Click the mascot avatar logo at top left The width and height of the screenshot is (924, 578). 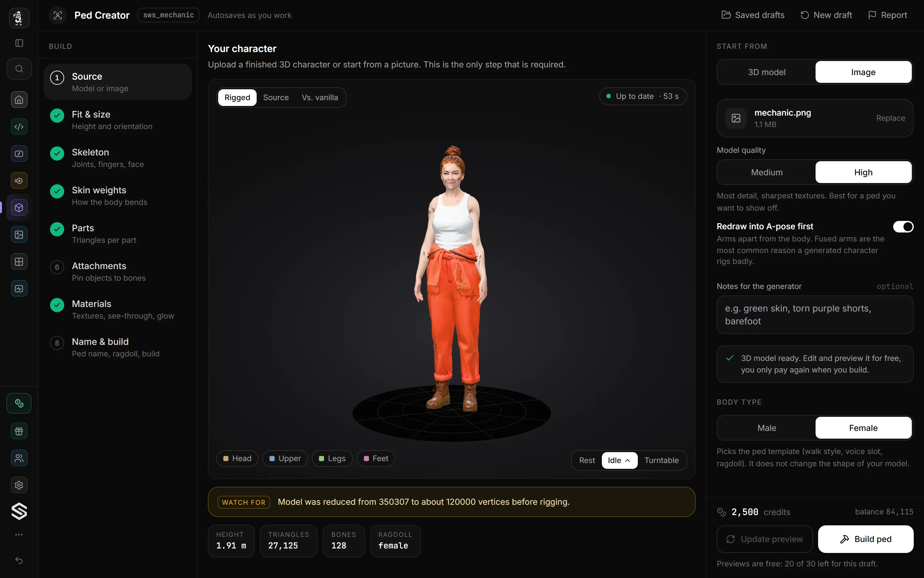coord(19,18)
